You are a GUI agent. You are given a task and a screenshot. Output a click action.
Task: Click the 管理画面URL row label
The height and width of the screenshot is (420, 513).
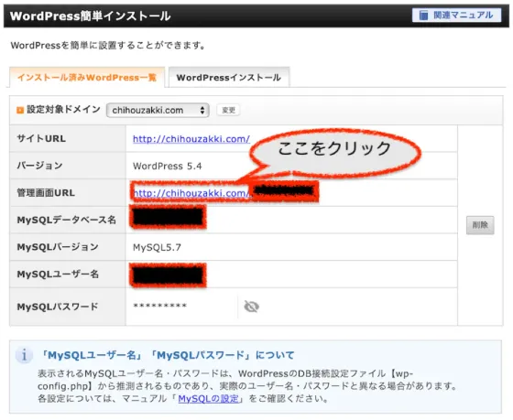point(46,193)
